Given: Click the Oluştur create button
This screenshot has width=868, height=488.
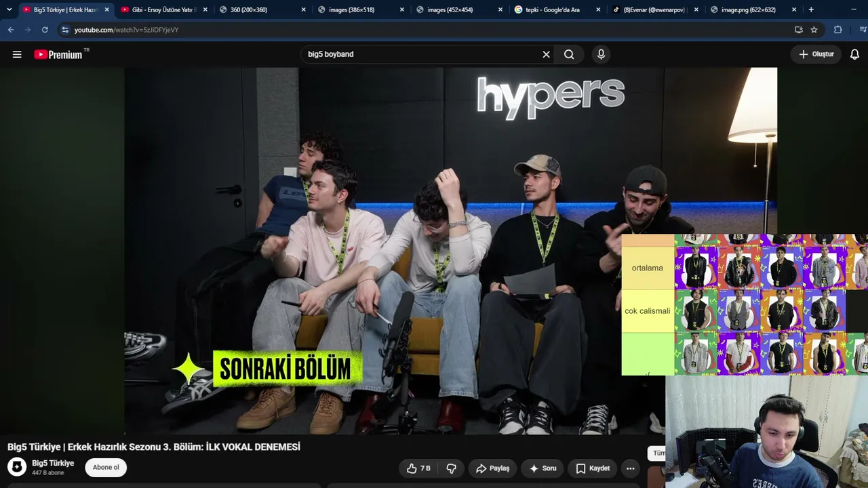Looking at the screenshot, I should [x=816, y=54].
